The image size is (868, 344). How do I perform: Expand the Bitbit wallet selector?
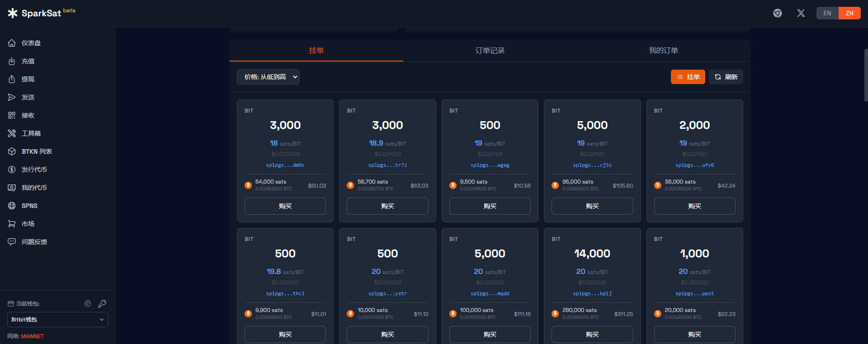pos(58,320)
